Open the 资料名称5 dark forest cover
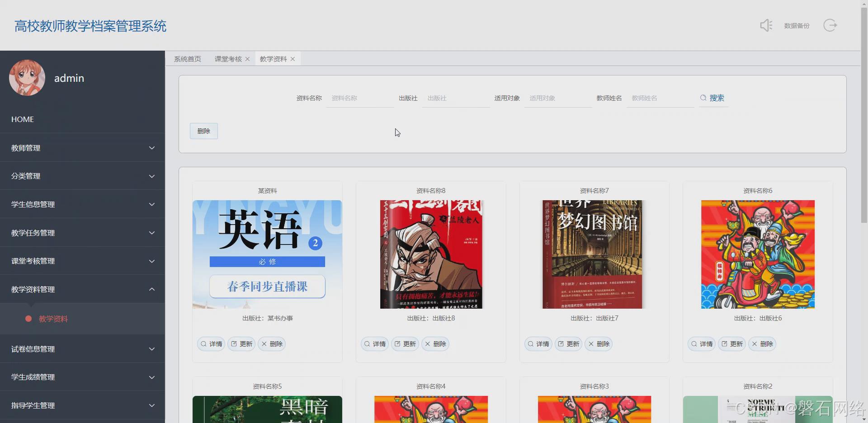This screenshot has width=868, height=423. click(267, 409)
